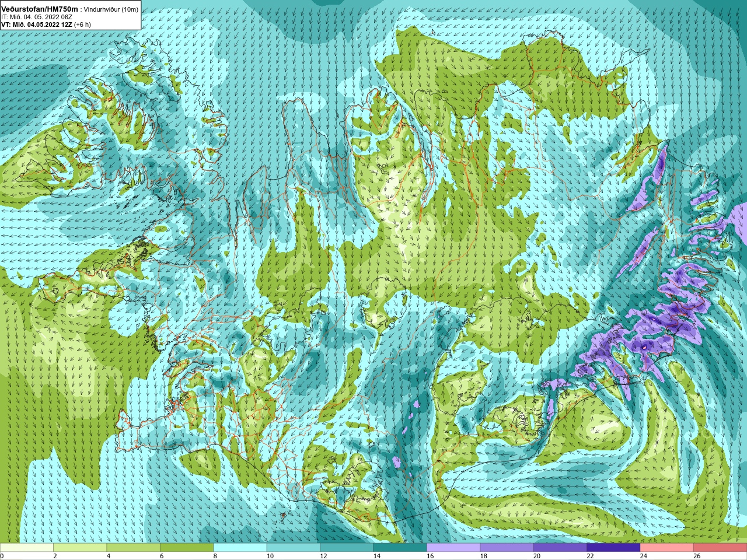Click the VT: Mið. 04.05.2022 12Z (+6 h) line

tap(46, 24)
